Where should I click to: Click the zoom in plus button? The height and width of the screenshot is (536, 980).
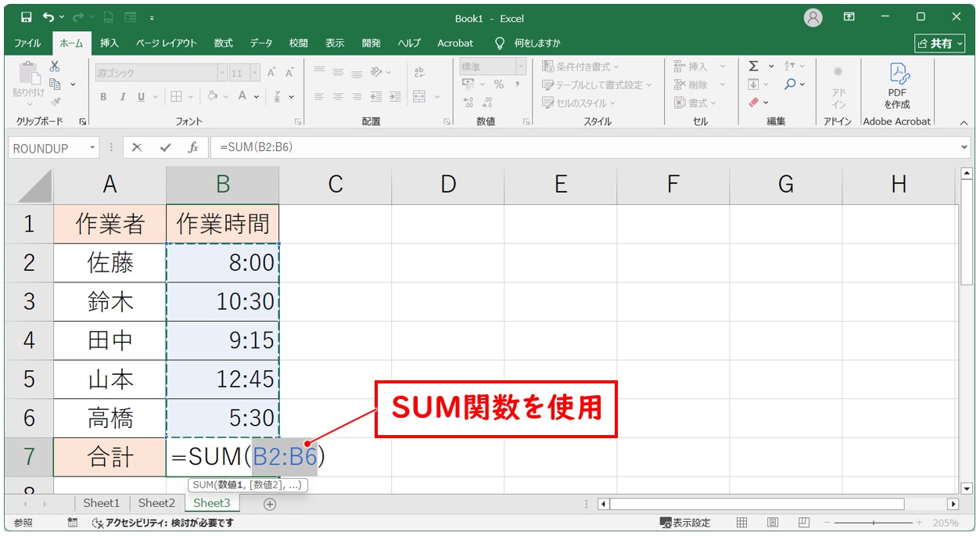click(920, 522)
